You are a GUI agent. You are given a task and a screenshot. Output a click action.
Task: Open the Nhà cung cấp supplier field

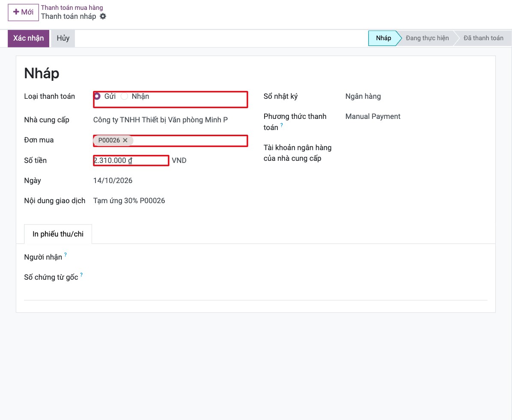click(170, 120)
